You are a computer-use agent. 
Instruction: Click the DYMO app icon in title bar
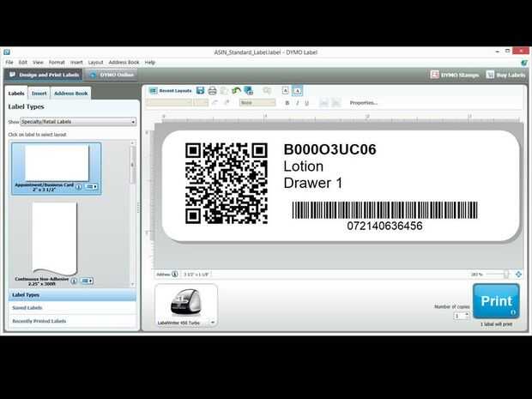pyautogui.click(x=7, y=51)
